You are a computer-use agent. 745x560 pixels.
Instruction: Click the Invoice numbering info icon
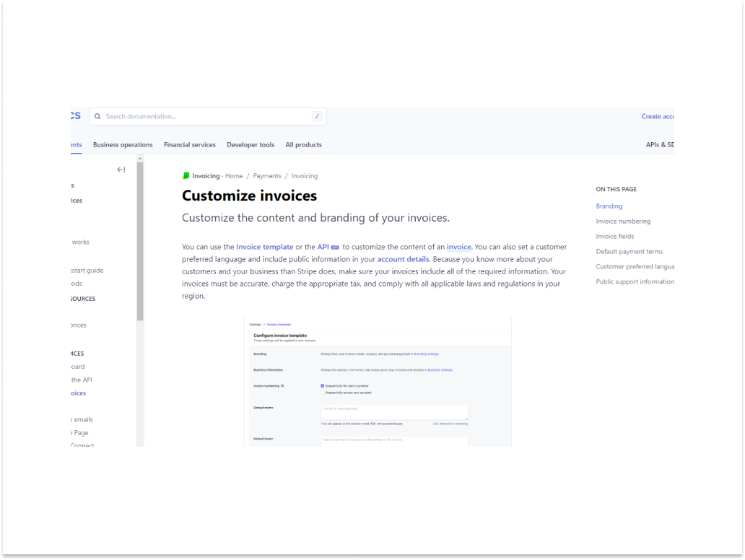point(282,385)
